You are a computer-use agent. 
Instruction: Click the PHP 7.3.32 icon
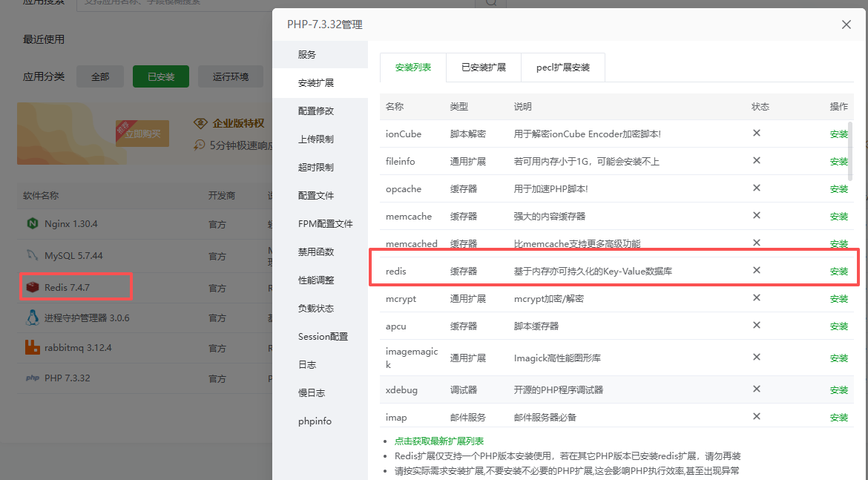click(x=33, y=378)
